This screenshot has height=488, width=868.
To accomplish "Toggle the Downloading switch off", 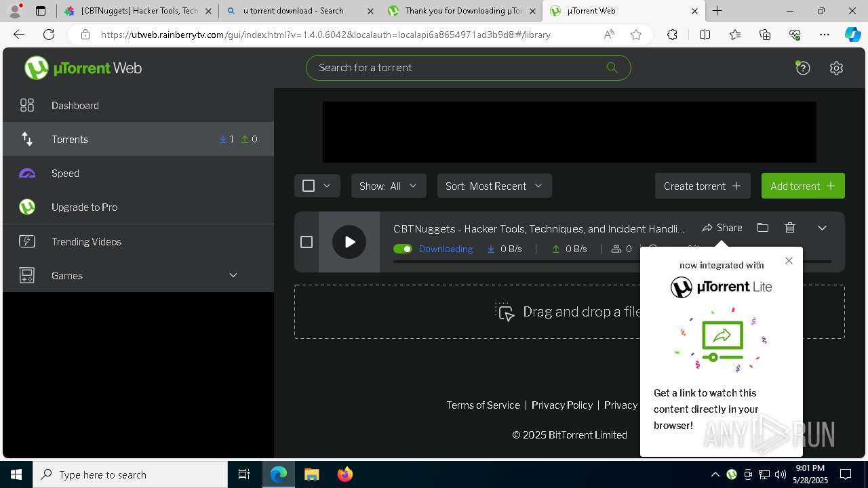I will [403, 249].
